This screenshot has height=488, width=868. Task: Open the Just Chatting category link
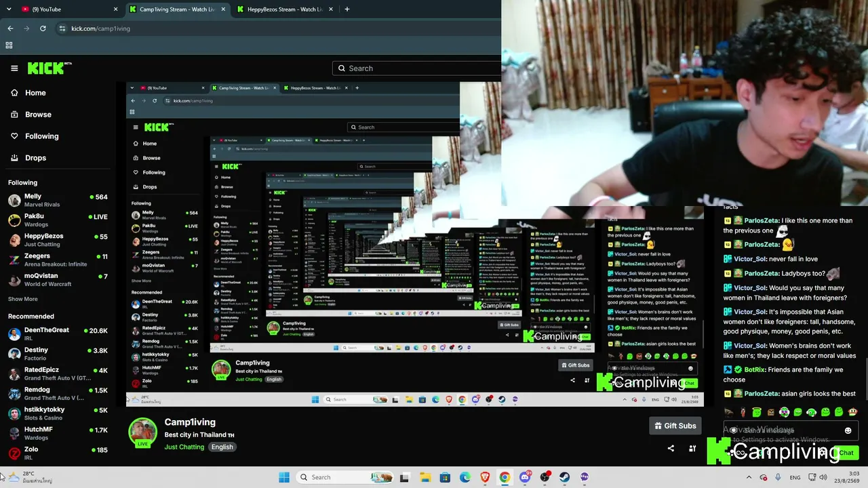tap(184, 447)
